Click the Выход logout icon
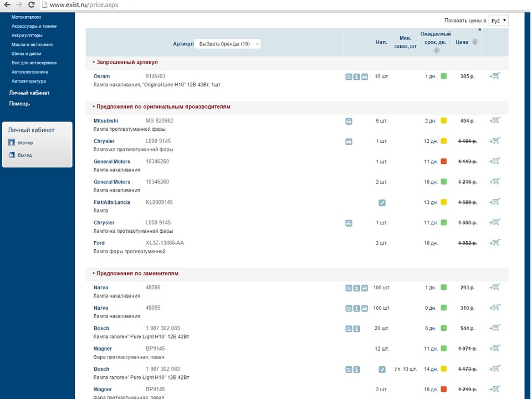This screenshot has height=399, width=532. 12,155
